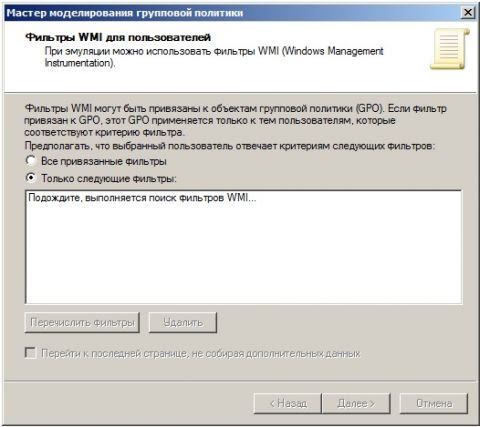Click the 'Только следующие фильтры:' label text

pyautogui.click(x=109, y=178)
